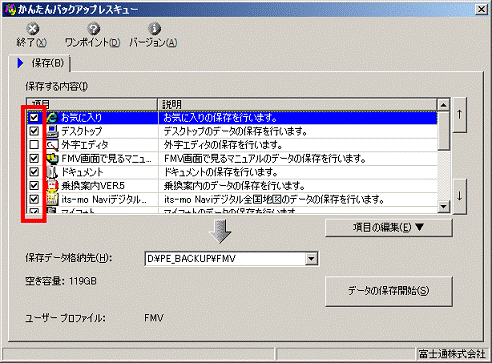The width and height of the screenshot is (492, 363).
Task: Click the its-mo Naviデジタル row icon
Action: pos(52,199)
